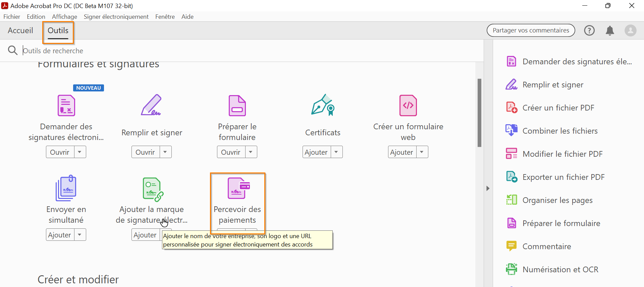Open the Demander des signatures électroniques tool icon
Viewport: 644px width, 287px height.
(66, 105)
